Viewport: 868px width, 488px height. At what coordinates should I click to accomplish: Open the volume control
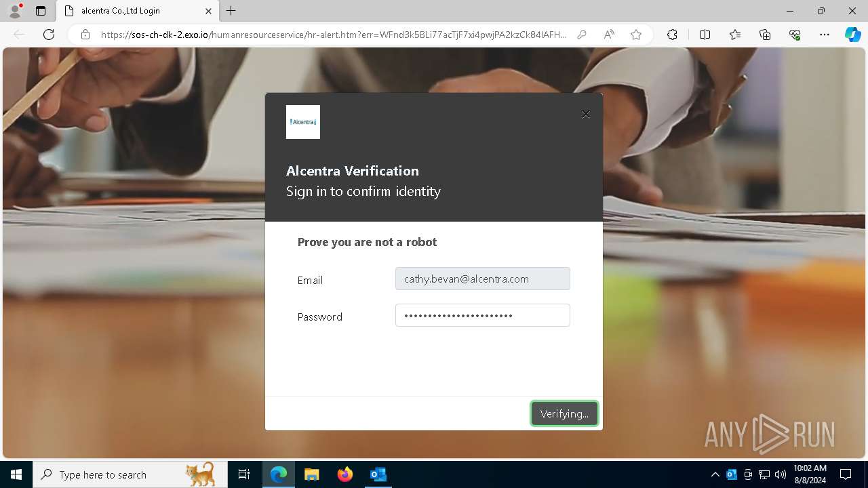click(x=781, y=474)
